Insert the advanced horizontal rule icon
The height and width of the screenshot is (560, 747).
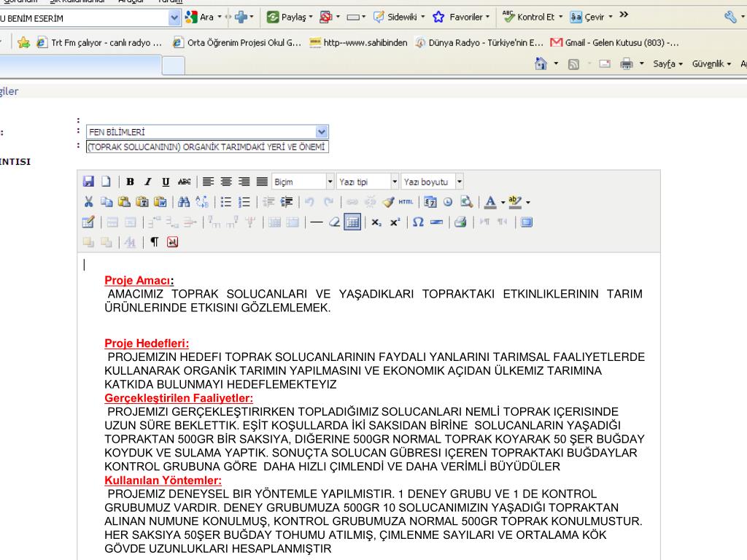coord(436,222)
